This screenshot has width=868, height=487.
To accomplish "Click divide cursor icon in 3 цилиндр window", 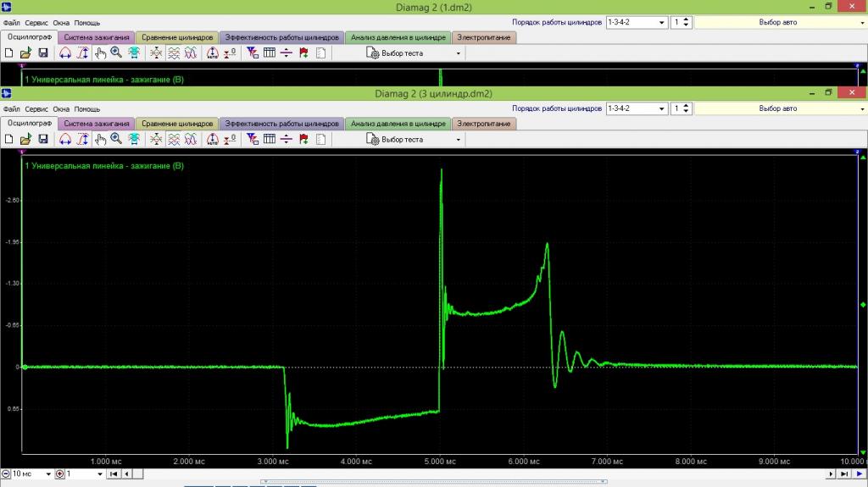I will (x=287, y=139).
